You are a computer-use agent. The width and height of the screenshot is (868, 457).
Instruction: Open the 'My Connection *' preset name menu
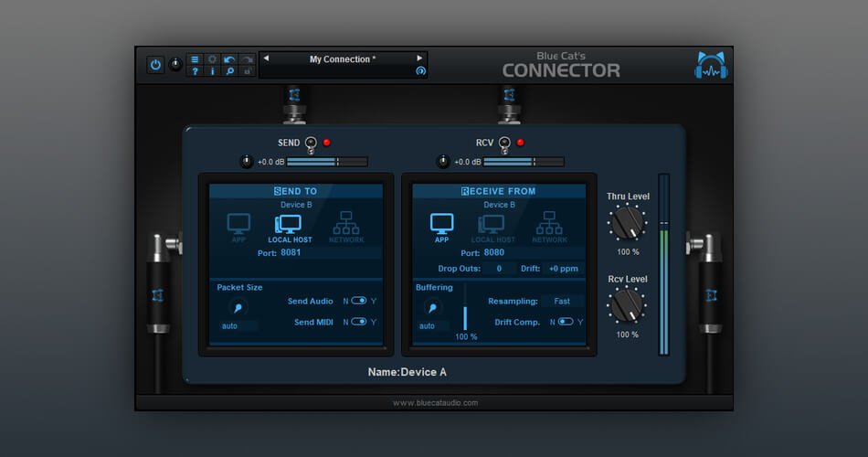pos(343,59)
